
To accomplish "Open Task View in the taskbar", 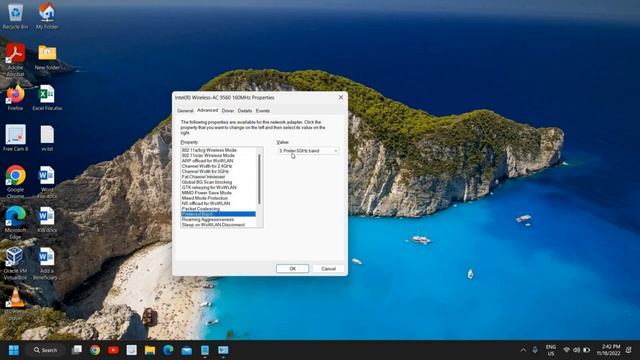I will (x=77, y=350).
